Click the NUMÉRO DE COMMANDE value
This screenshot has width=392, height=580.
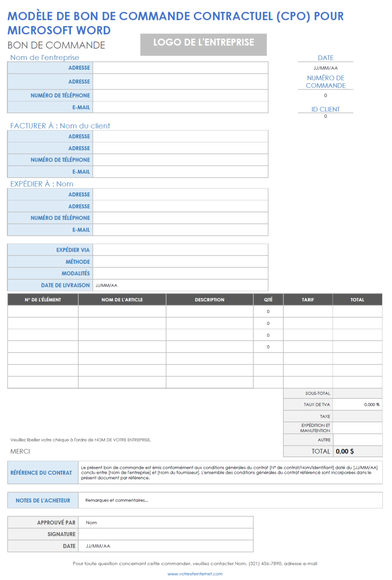[325, 96]
